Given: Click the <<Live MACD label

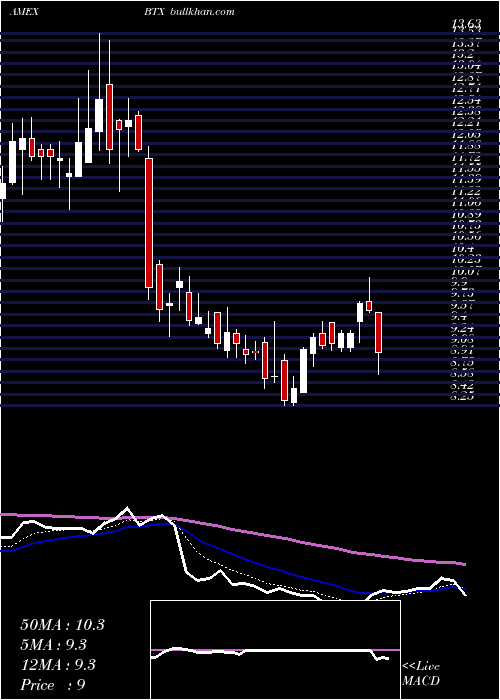Looking at the screenshot, I should pos(421,673).
